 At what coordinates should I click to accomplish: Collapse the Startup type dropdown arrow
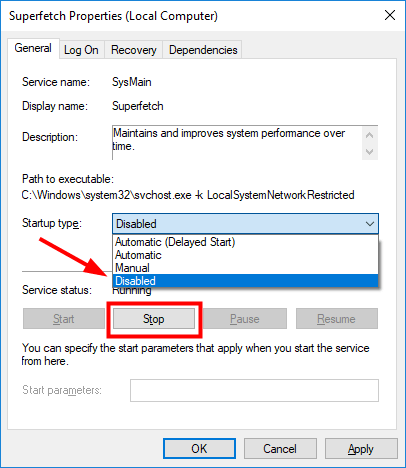coord(370,224)
